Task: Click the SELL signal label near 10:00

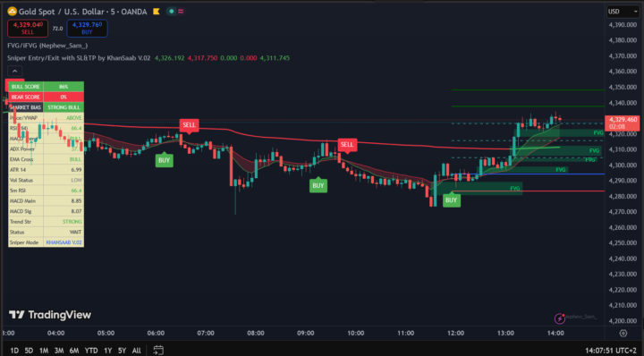Action: [347, 145]
